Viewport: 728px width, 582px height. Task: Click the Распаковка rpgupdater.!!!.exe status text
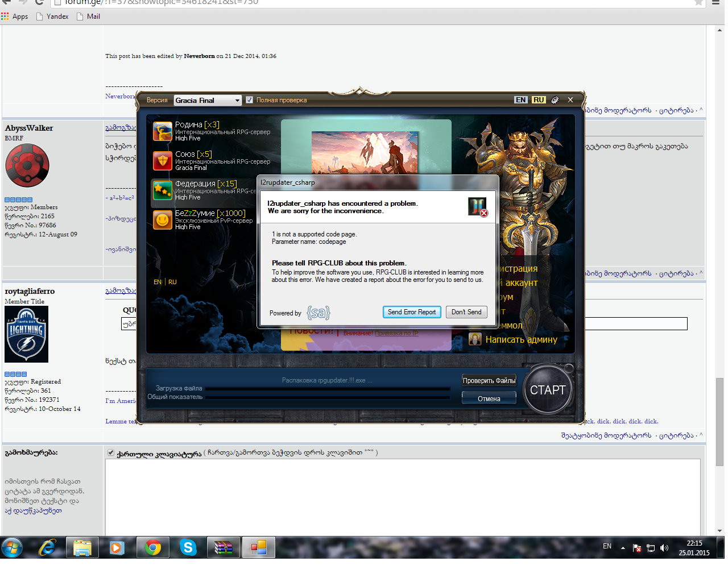(x=327, y=380)
